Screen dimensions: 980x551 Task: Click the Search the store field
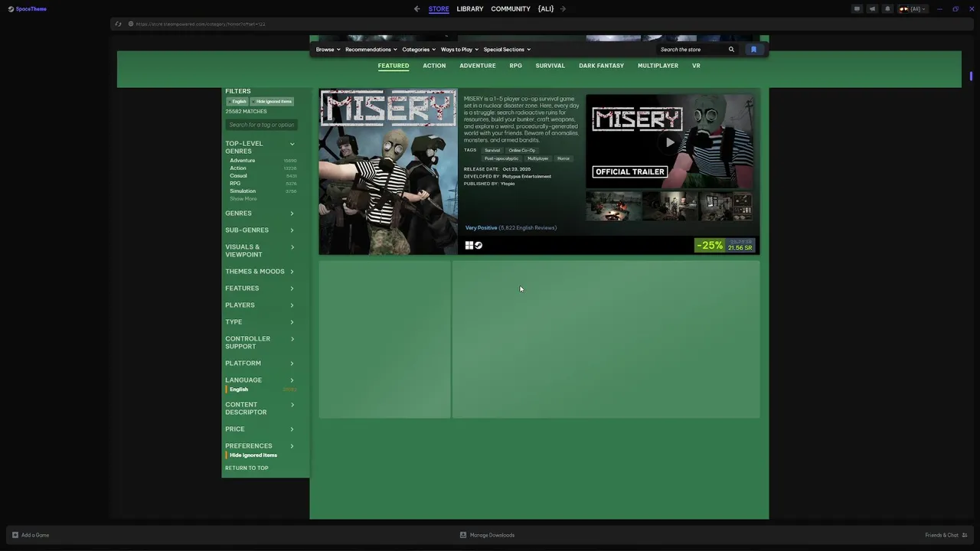pos(693,50)
